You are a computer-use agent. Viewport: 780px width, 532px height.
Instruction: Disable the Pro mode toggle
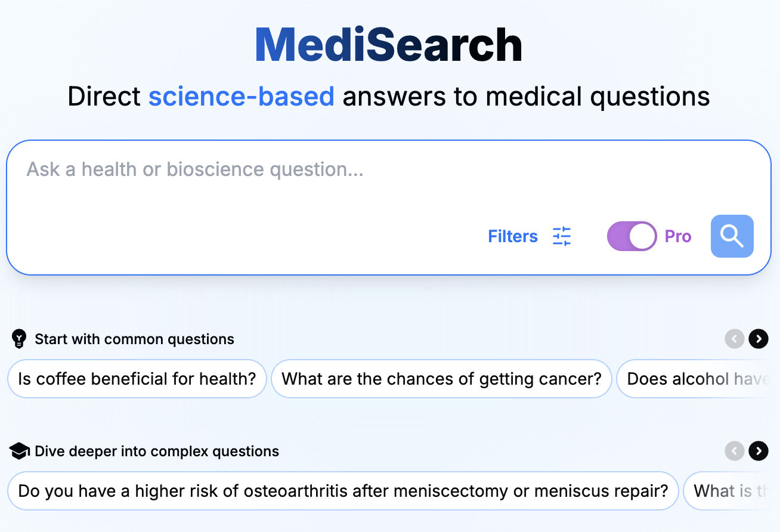click(x=632, y=236)
